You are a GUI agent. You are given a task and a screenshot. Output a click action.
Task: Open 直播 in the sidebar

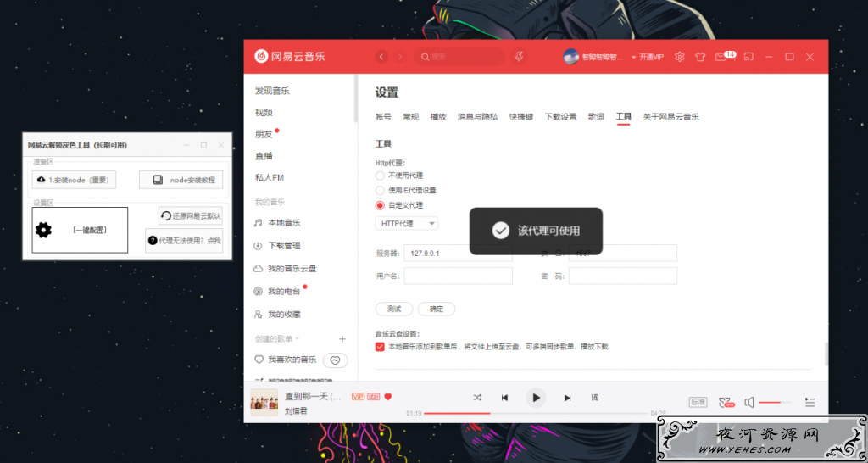click(x=264, y=156)
